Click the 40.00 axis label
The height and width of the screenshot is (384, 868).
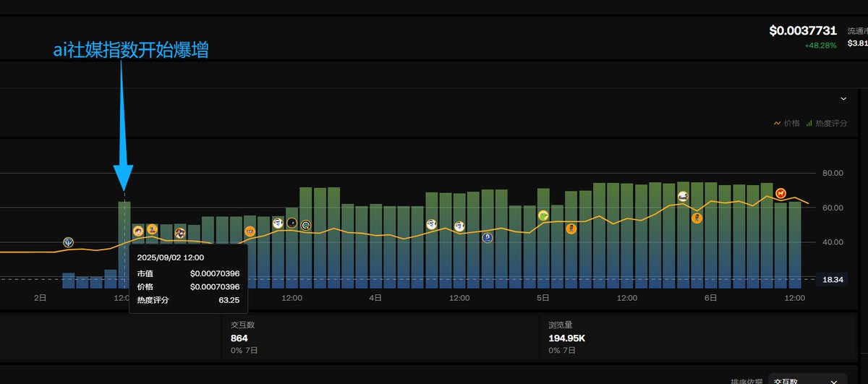834,242
